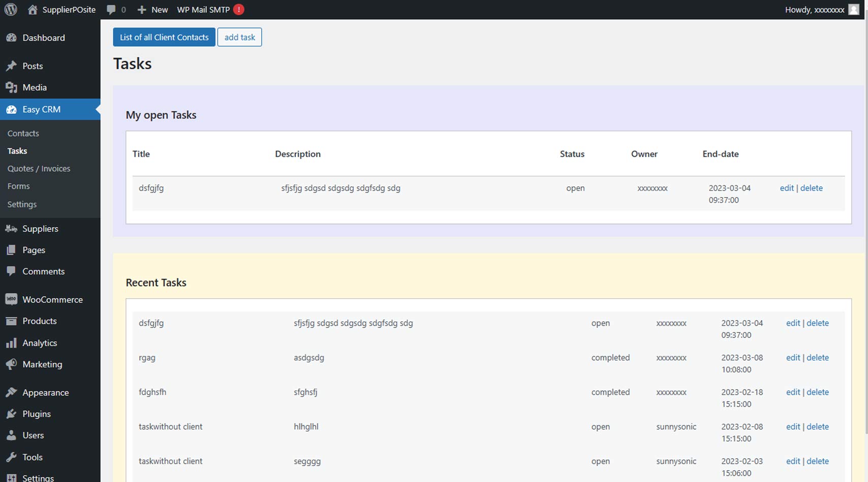The width and height of the screenshot is (868, 482).
Task: Delete the rgag task in Recent Tasks
Action: [817, 358]
